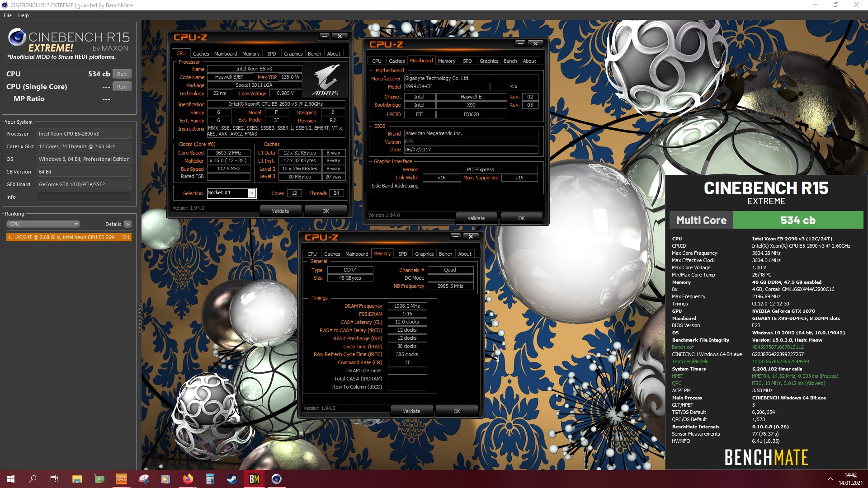Open About tab in Mainboard CPU-Z window

tap(529, 61)
